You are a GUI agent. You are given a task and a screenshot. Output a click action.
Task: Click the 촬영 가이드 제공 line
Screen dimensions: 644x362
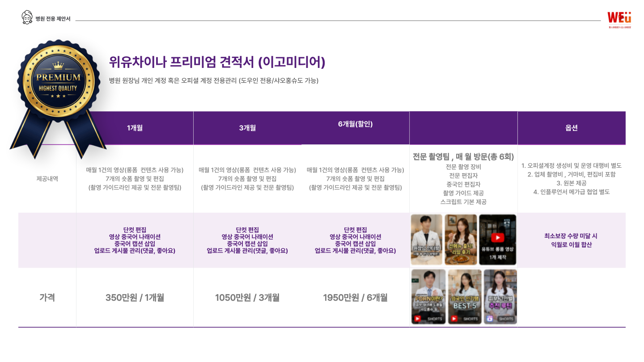pyautogui.click(x=463, y=193)
